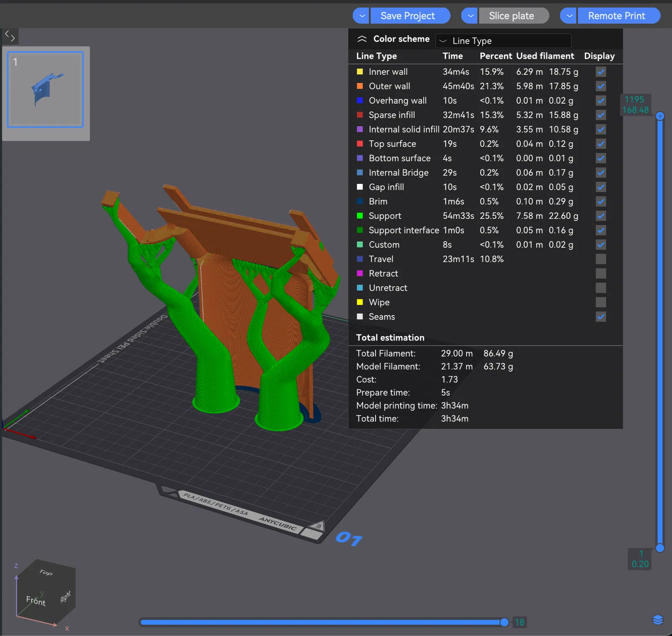Click the 'Total time:' label
Viewport: 672px width, 636px height.
pyautogui.click(x=377, y=419)
